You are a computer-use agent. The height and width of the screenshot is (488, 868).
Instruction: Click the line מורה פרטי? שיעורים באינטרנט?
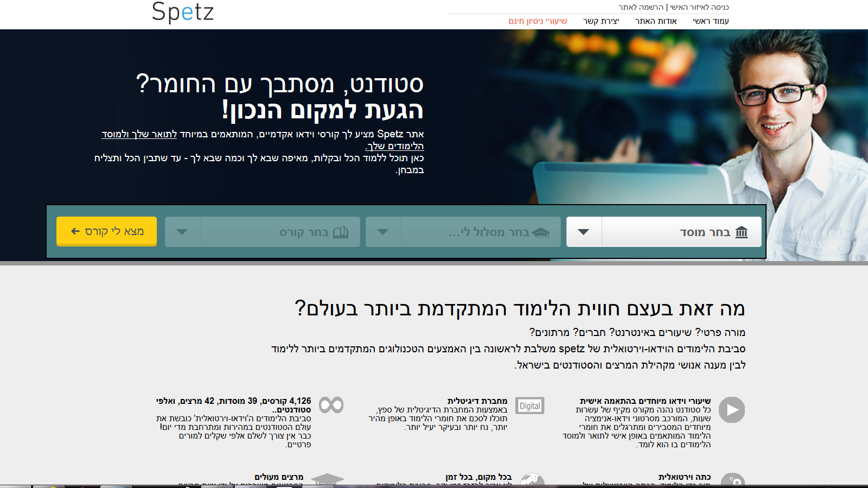point(637,332)
